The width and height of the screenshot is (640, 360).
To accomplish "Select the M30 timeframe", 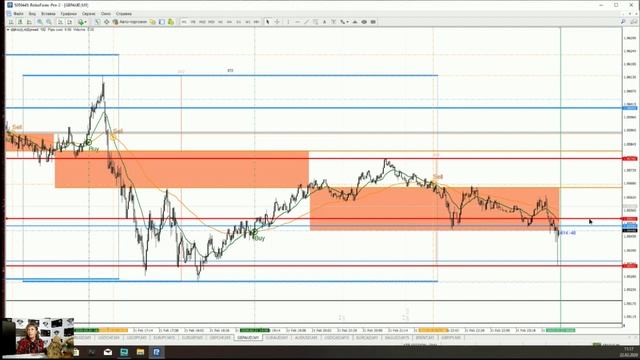I will [x=211, y=22].
